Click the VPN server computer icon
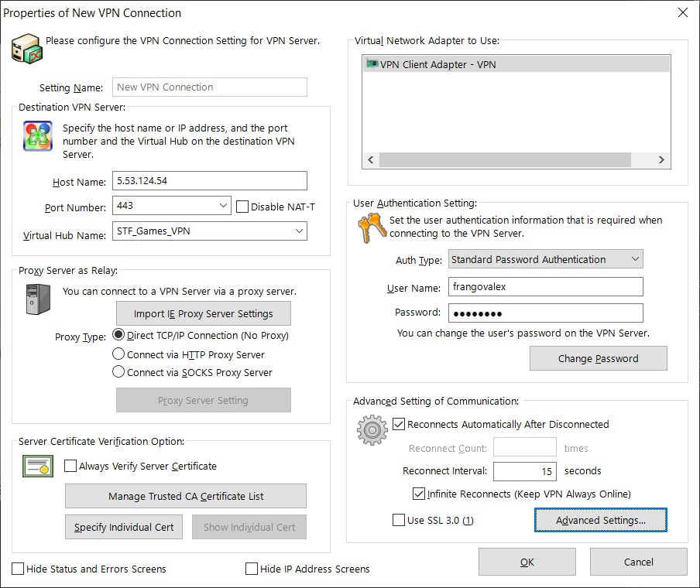Viewport: 700px width, 588px height. pos(26,47)
